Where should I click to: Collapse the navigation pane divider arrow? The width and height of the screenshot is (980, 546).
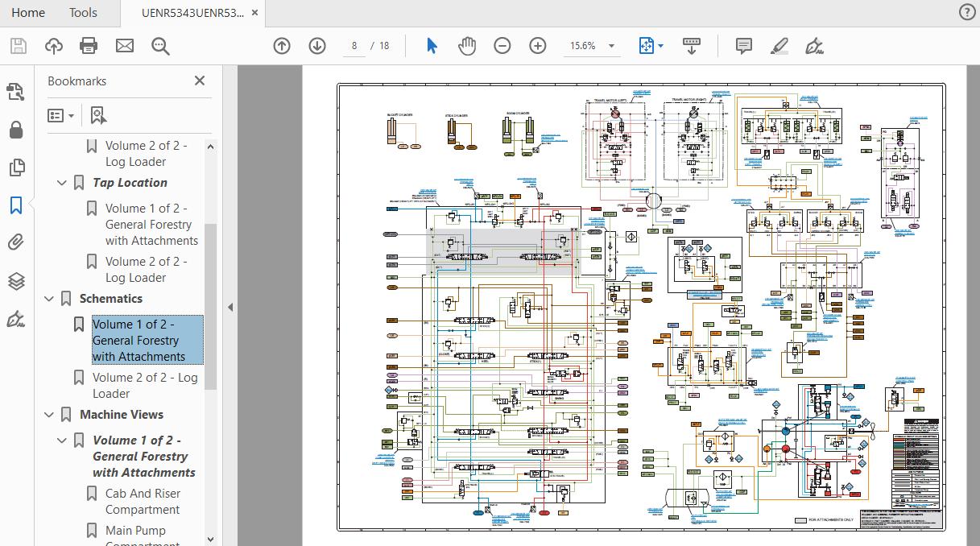[x=229, y=307]
